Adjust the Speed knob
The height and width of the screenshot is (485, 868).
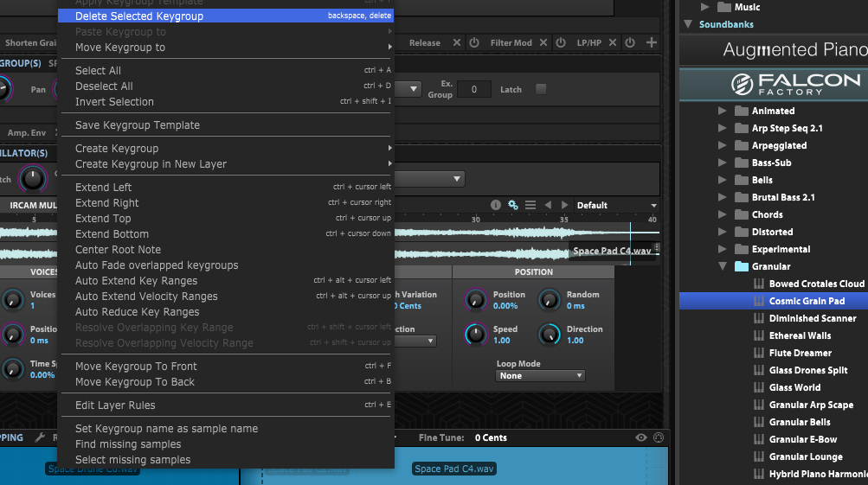coord(475,335)
